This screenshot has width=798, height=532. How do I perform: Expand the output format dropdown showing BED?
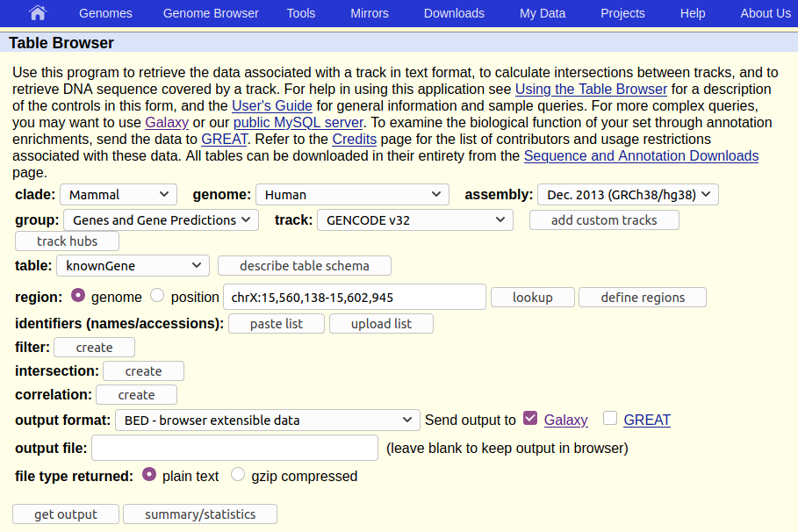pyautogui.click(x=268, y=420)
